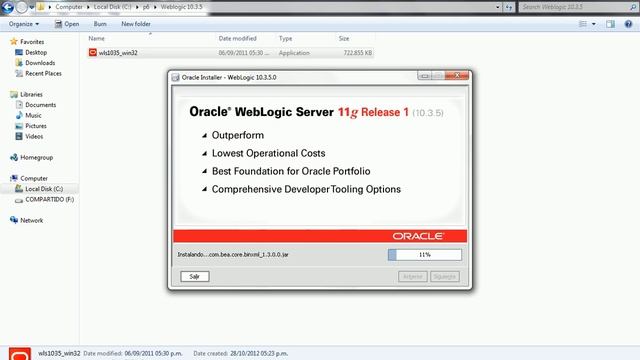Click the disabled Siguiente button
Viewport: 640px width, 360px height.
(444, 276)
